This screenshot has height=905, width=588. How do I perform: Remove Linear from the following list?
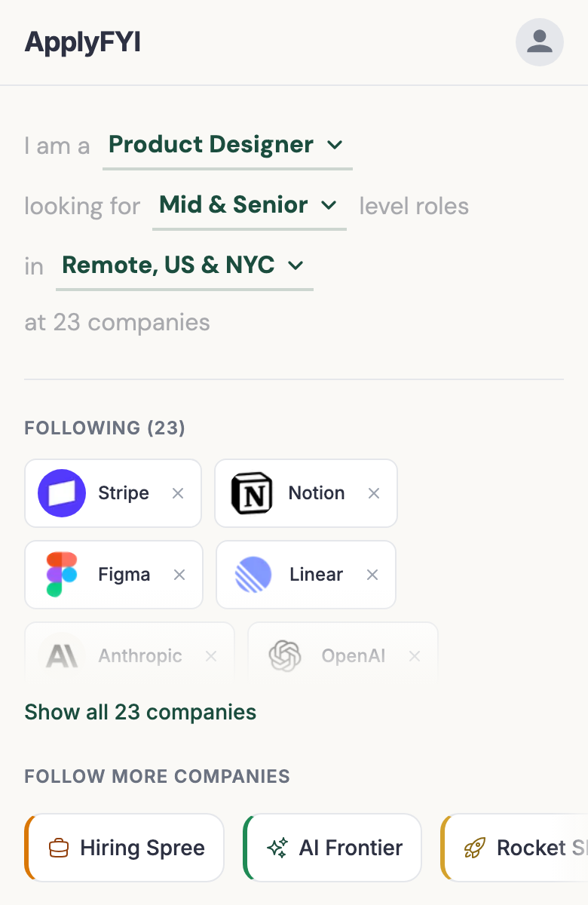(372, 575)
